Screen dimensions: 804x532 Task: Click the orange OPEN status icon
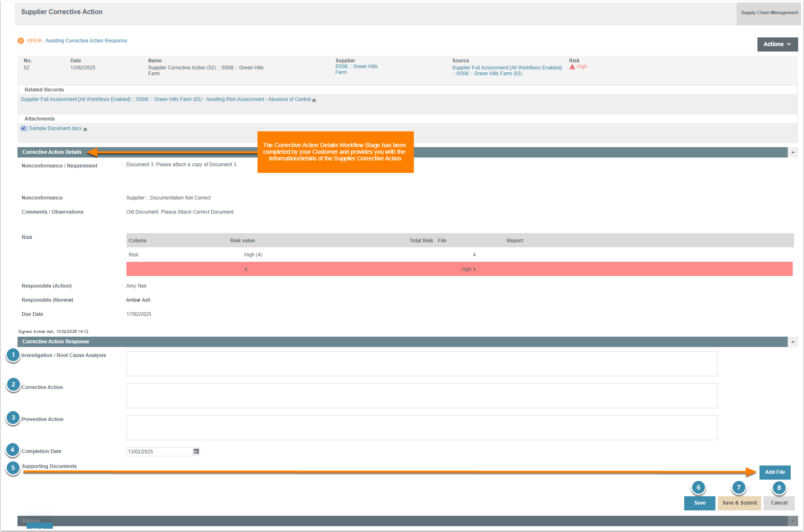click(21, 41)
